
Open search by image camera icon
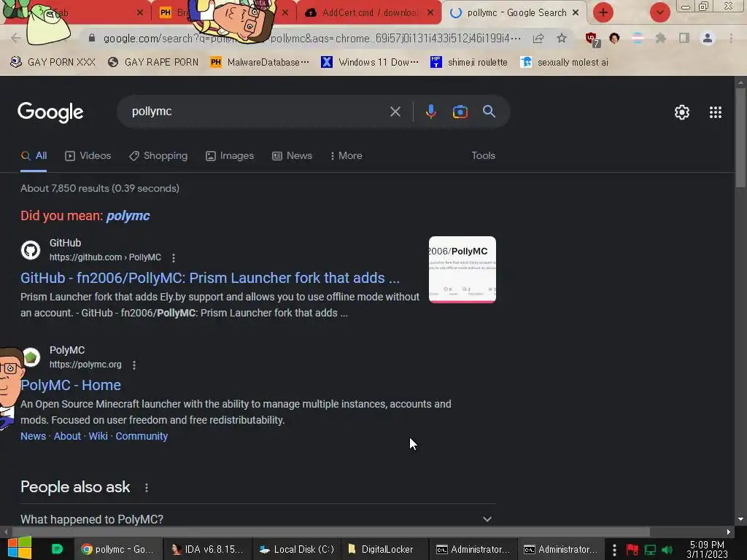click(460, 112)
